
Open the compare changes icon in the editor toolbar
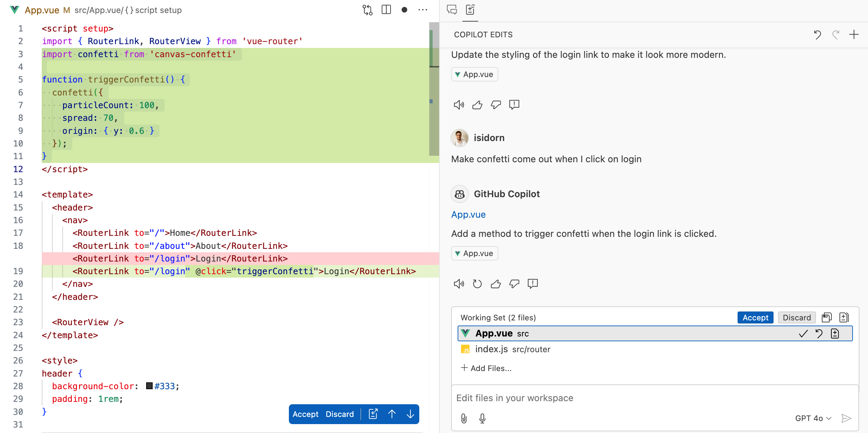tap(367, 10)
